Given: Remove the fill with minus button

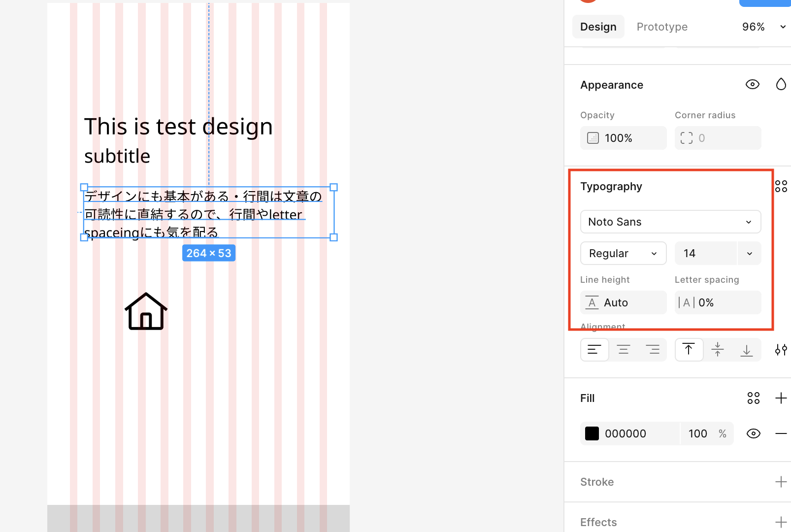Looking at the screenshot, I should click(781, 433).
